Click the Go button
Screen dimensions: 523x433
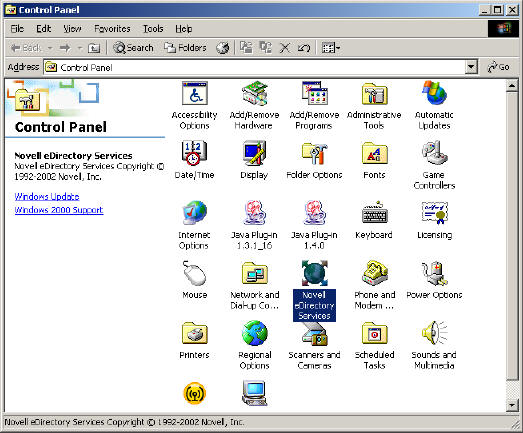click(x=499, y=67)
